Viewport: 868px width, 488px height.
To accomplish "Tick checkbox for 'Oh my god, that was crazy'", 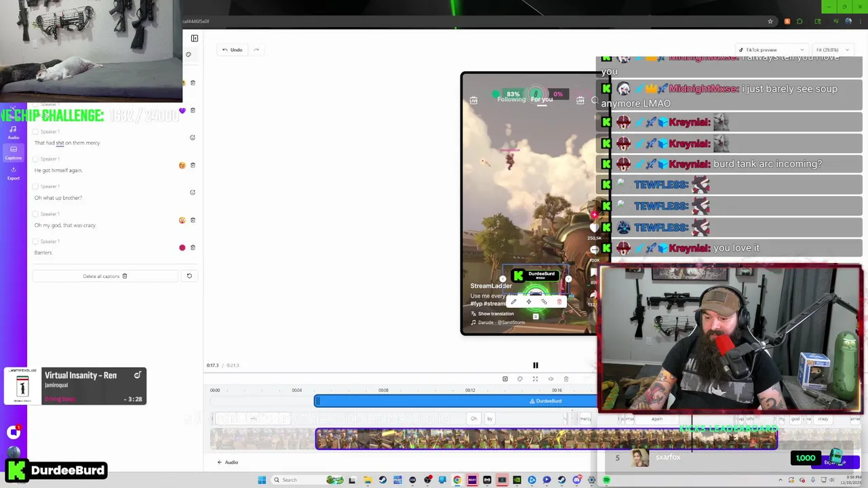I will pos(36,214).
